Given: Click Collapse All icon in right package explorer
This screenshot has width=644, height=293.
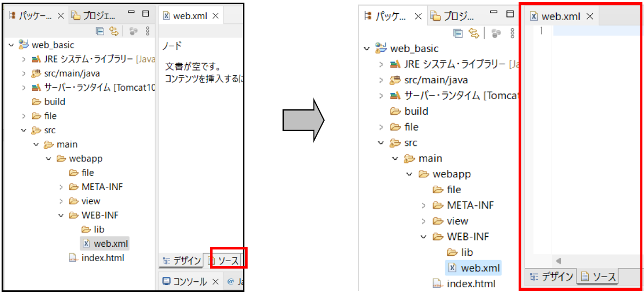Looking at the screenshot, I should pyautogui.click(x=458, y=34).
